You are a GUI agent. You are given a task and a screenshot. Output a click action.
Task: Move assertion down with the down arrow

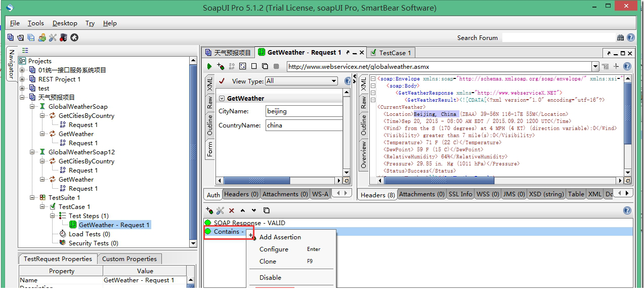point(254,210)
